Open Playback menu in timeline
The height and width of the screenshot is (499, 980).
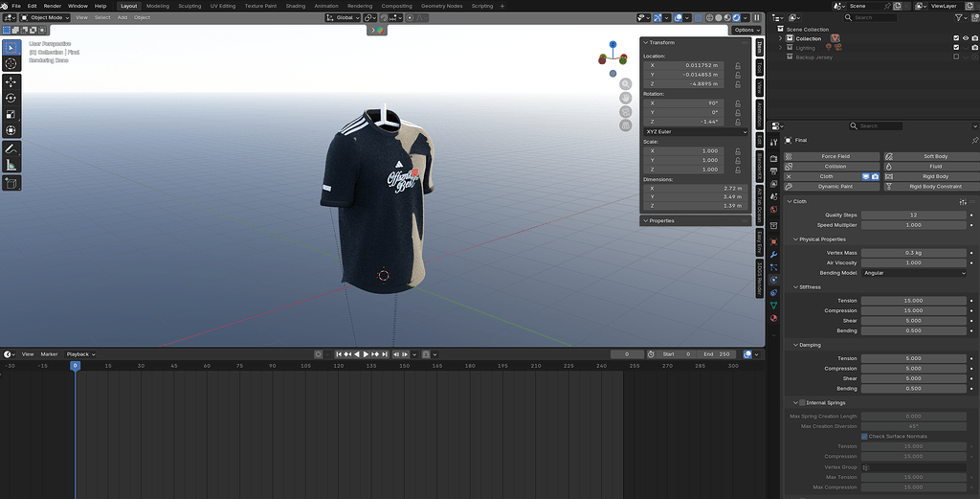click(80, 354)
